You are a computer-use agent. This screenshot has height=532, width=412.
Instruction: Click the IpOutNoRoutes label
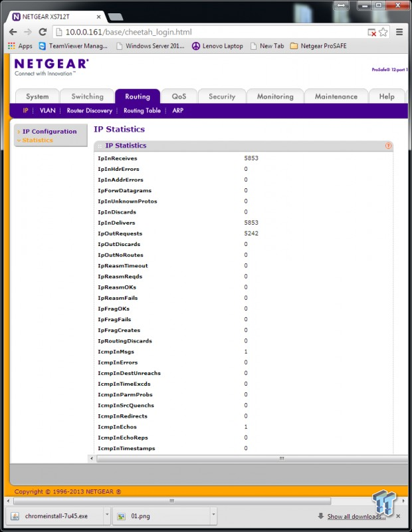coord(120,255)
